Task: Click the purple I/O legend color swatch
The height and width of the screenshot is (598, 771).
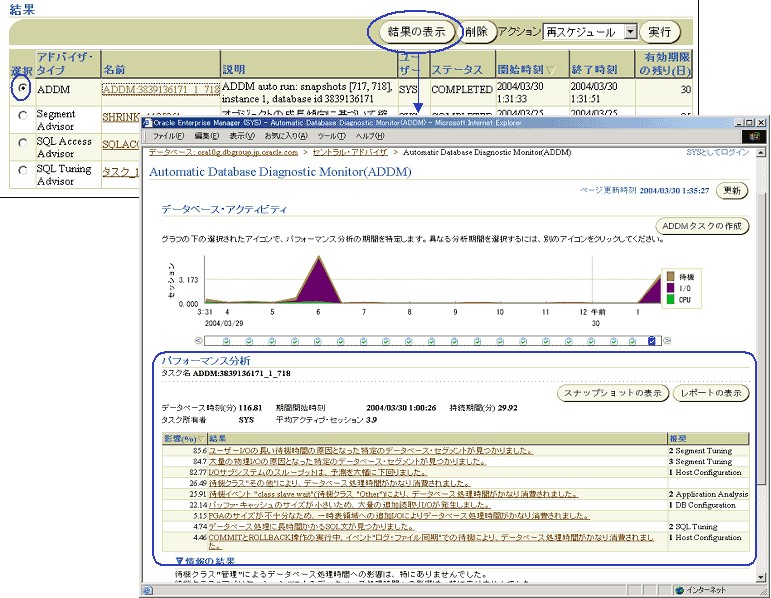Action: click(670, 287)
